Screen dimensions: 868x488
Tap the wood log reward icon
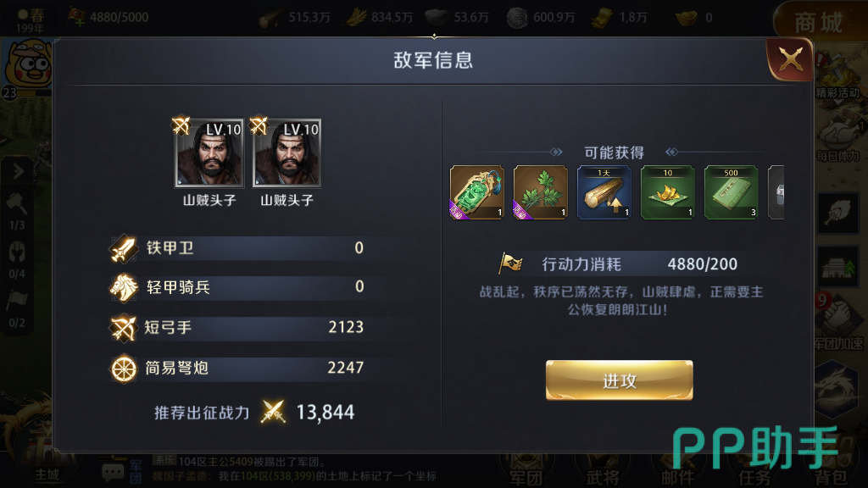(604, 192)
